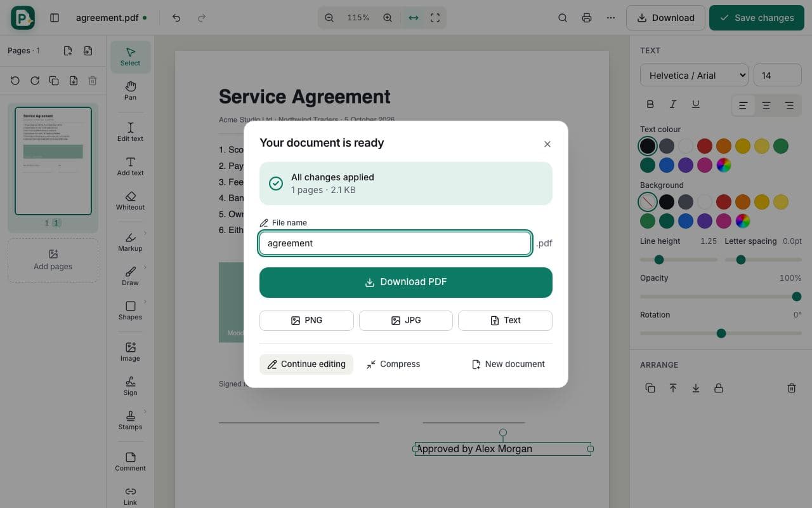Set text alignment to left
The height and width of the screenshot is (508, 812).
pyautogui.click(x=743, y=105)
